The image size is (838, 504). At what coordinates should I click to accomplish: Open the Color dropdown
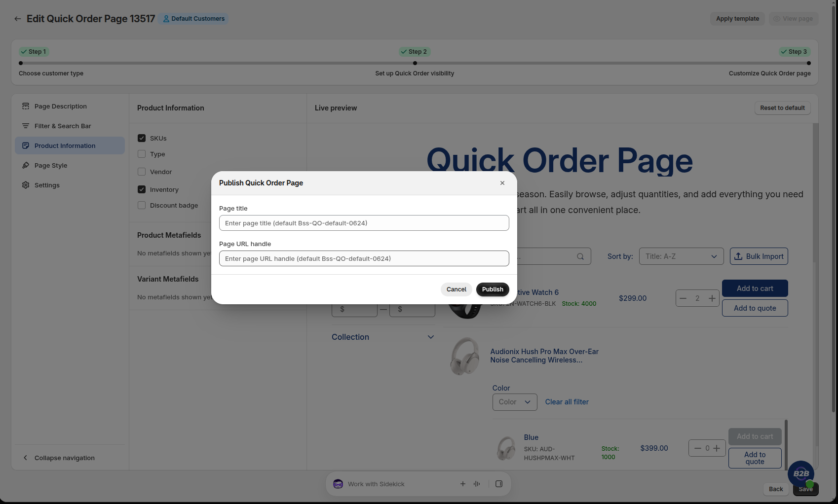515,402
